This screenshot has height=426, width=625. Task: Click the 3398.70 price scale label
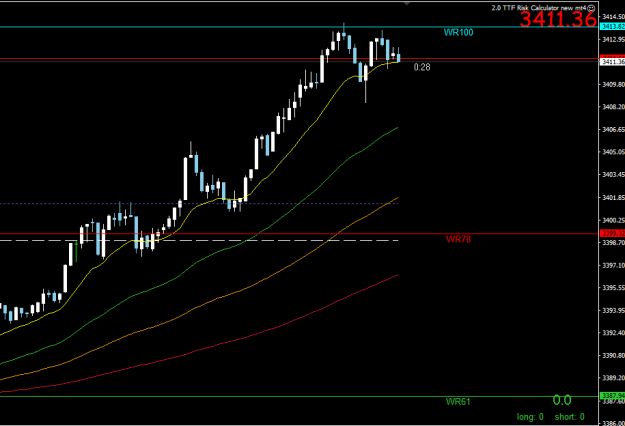(613, 242)
